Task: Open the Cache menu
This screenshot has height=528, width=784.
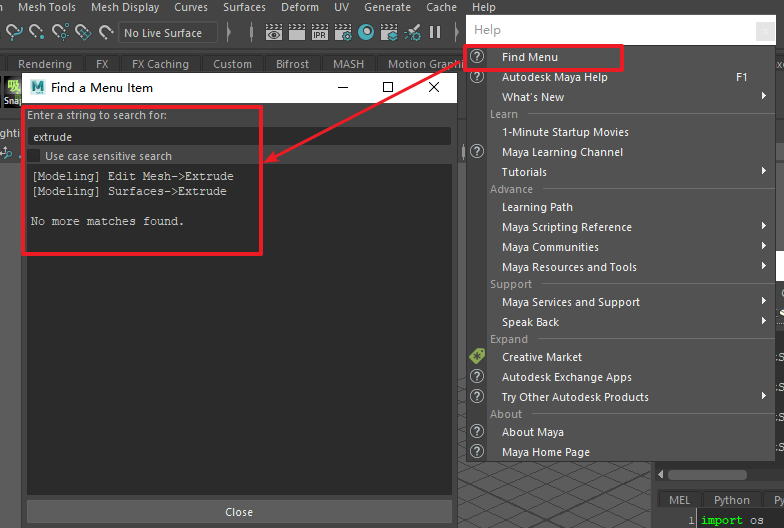Action: coord(442,7)
